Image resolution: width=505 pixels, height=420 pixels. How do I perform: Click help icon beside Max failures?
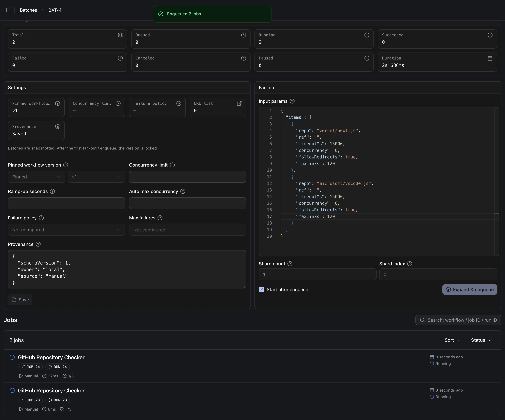pos(160,218)
